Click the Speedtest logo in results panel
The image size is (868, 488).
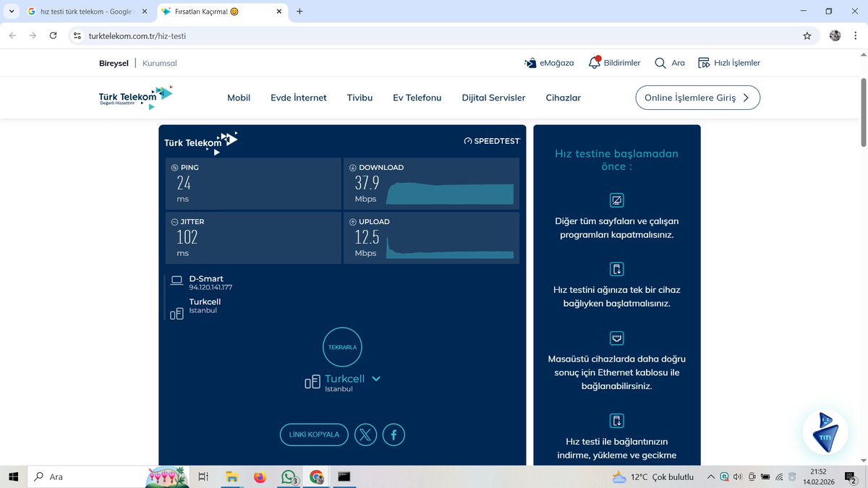(492, 141)
